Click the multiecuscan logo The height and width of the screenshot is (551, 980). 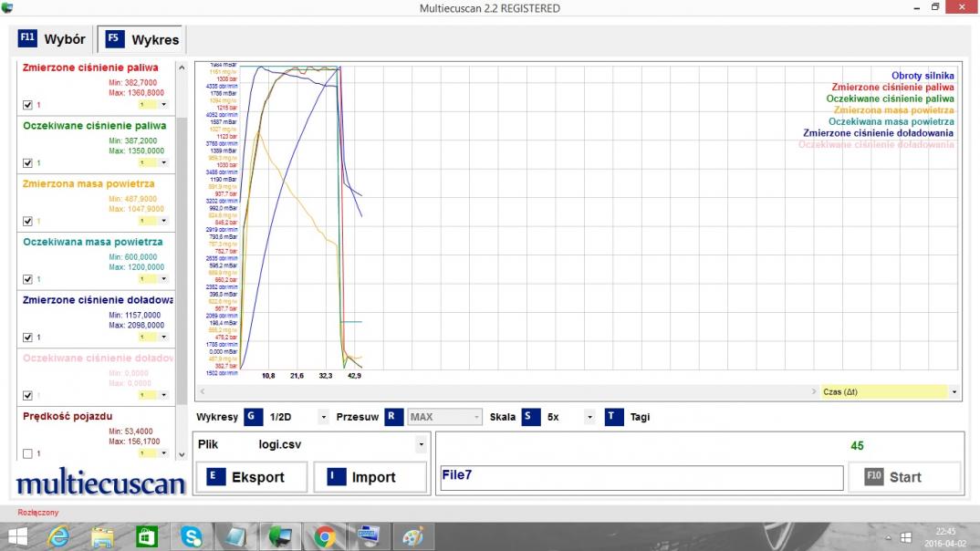[x=100, y=483]
